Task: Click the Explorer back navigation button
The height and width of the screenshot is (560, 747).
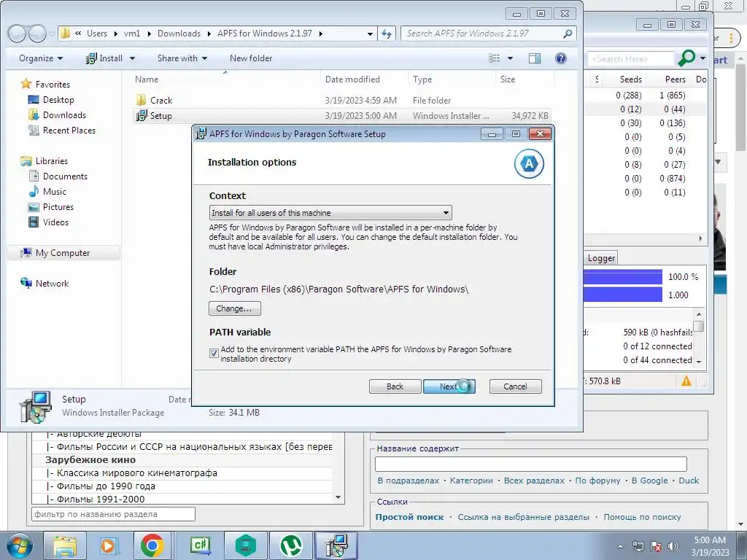Action: point(18,34)
